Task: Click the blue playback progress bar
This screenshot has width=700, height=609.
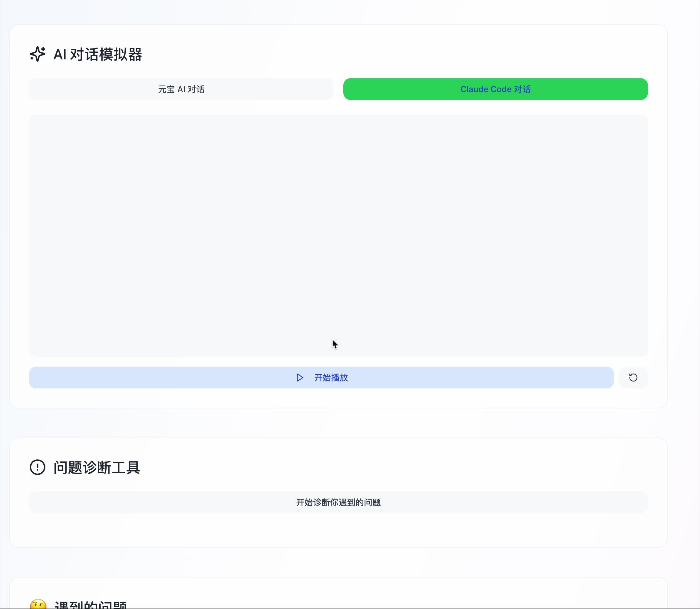Action: (x=321, y=378)
